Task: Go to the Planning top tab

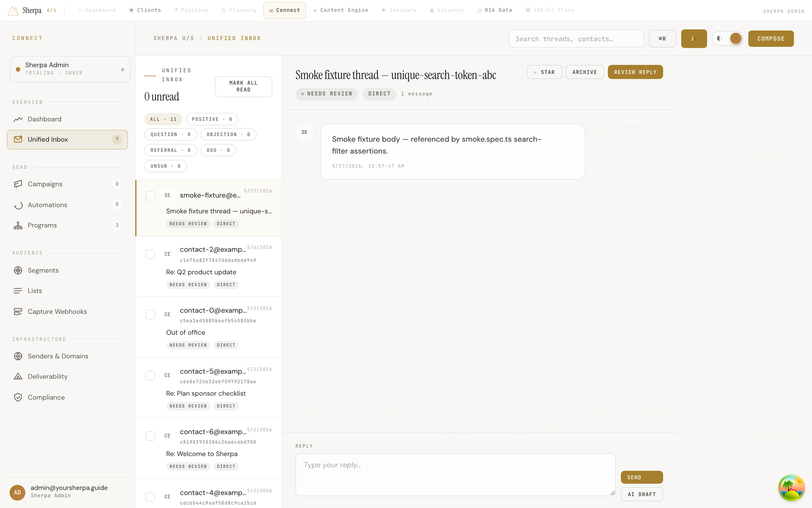Action: tap(239, 10)
